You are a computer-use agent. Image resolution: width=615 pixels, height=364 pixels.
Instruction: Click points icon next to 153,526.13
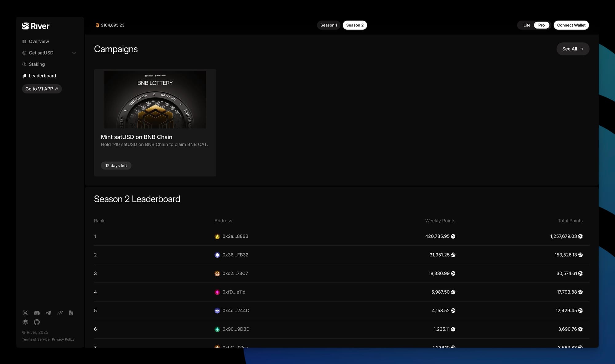(x=580, y=255)
